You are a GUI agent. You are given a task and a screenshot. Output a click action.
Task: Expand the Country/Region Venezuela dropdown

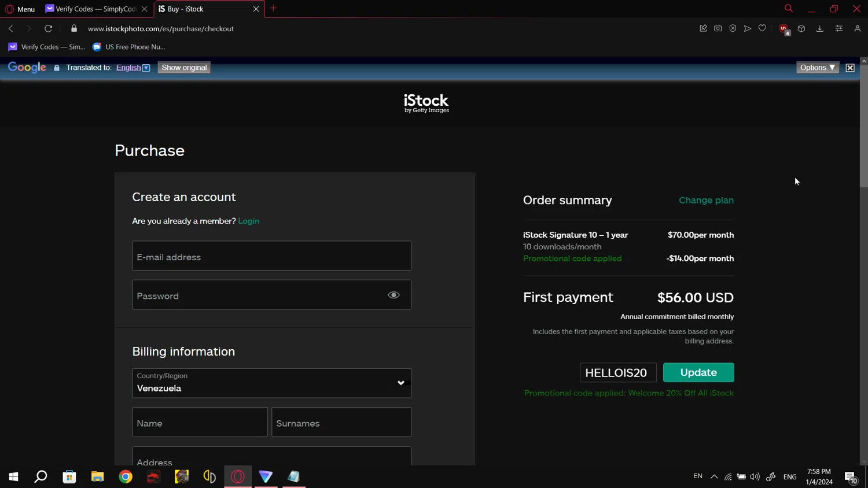(x=271, y=383)
